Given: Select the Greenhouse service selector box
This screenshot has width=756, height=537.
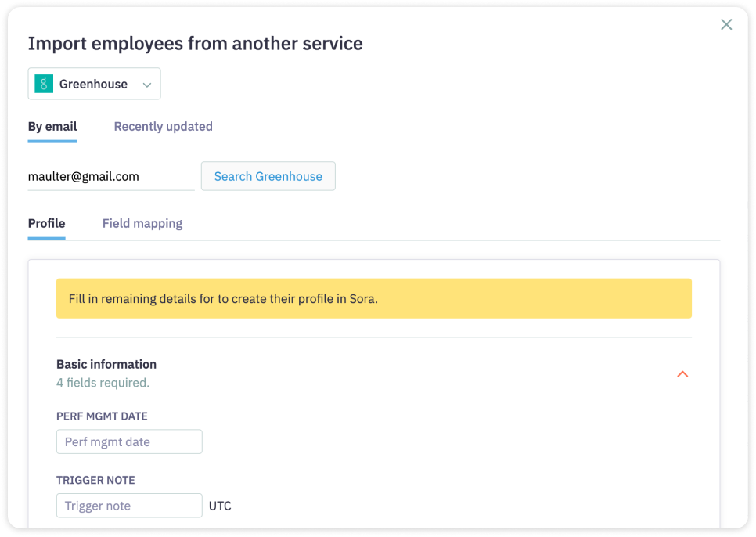Looking at the screenshot, I should tap(94, 84).
